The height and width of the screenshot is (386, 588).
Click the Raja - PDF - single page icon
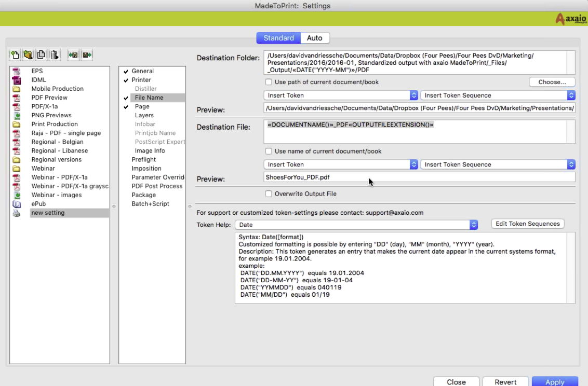tap(17, 133)
